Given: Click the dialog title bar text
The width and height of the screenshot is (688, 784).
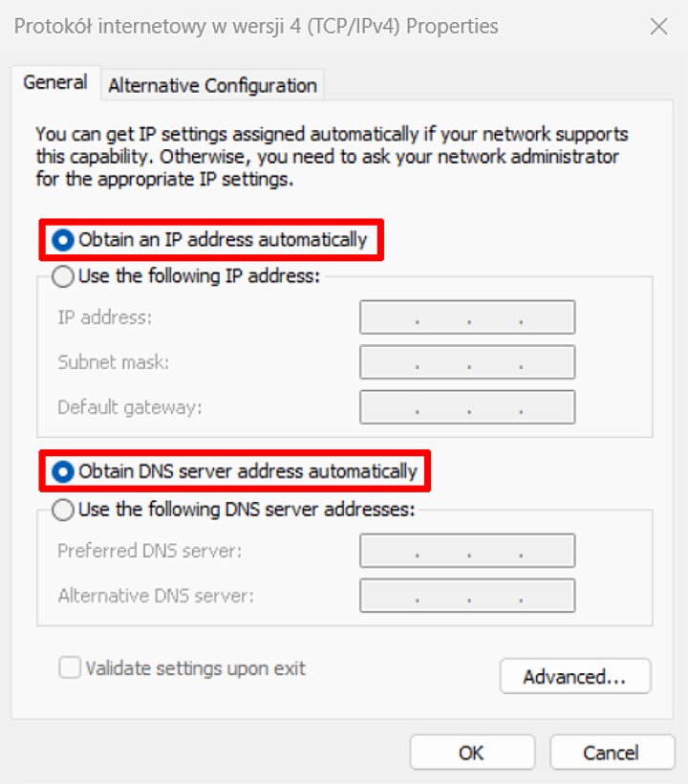Looking at the screenshot, I should 255,26.
